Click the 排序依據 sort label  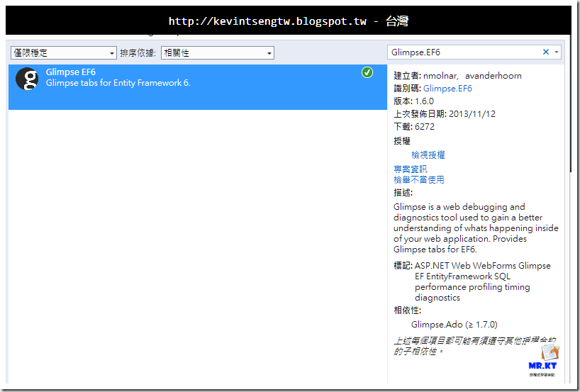[x=138, y=53]
